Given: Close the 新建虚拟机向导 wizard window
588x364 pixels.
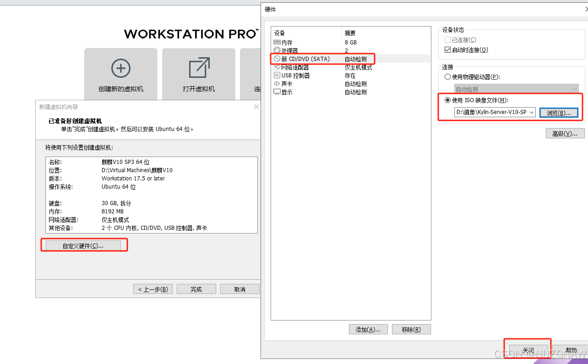Looking at the screenshot, I should (x=256, y=107).
